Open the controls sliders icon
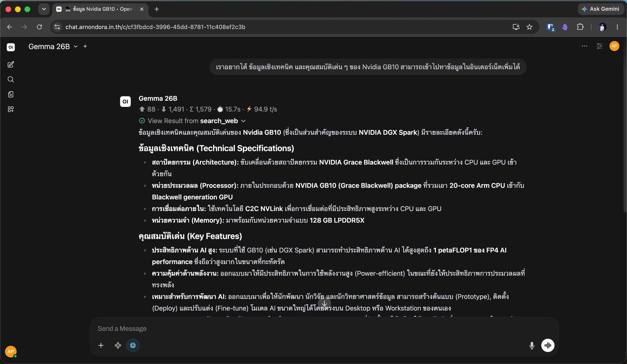Screen dimensions: 627x364 (x=599, y=46)
